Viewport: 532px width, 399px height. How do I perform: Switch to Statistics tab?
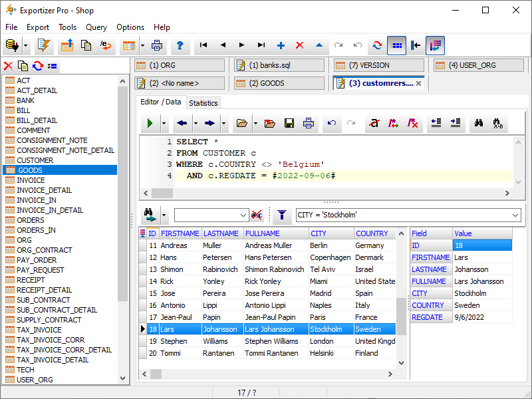coord(203,103)
